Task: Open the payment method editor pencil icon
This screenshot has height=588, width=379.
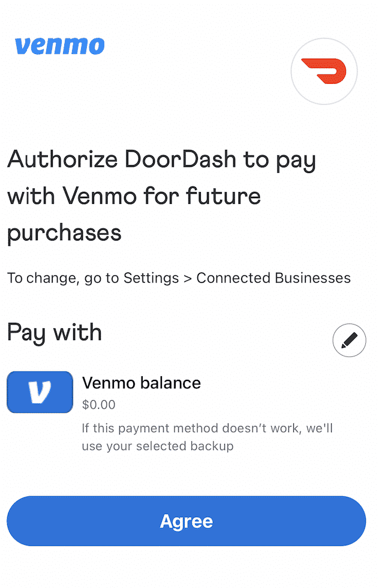Action: [350, 340]
